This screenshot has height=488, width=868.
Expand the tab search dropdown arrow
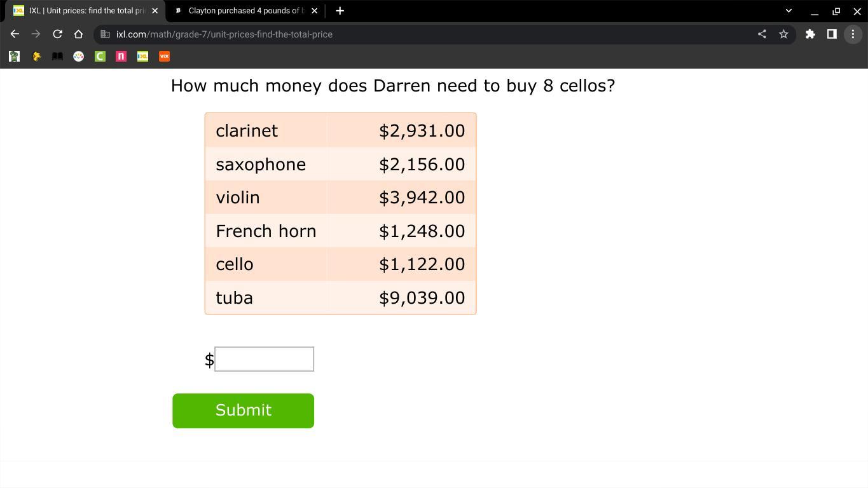789,11
